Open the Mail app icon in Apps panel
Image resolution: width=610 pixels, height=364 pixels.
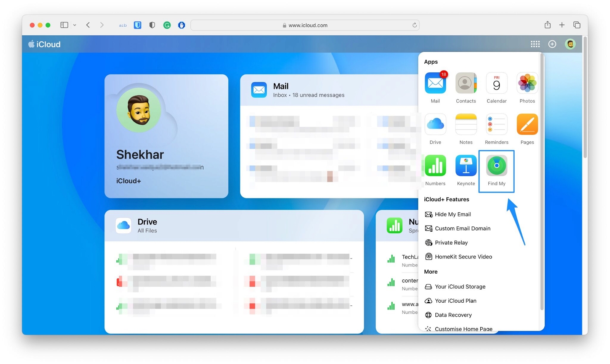(435, 83)
